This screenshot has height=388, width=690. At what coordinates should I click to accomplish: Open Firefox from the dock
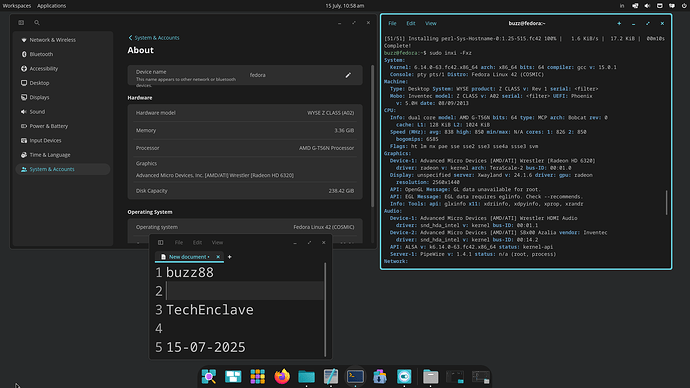coord(282,377)
